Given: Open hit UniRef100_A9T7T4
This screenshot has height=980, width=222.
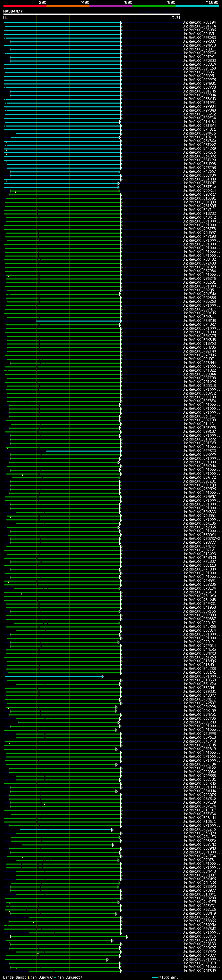Looking at the screenshot, I should coord(199,26).
